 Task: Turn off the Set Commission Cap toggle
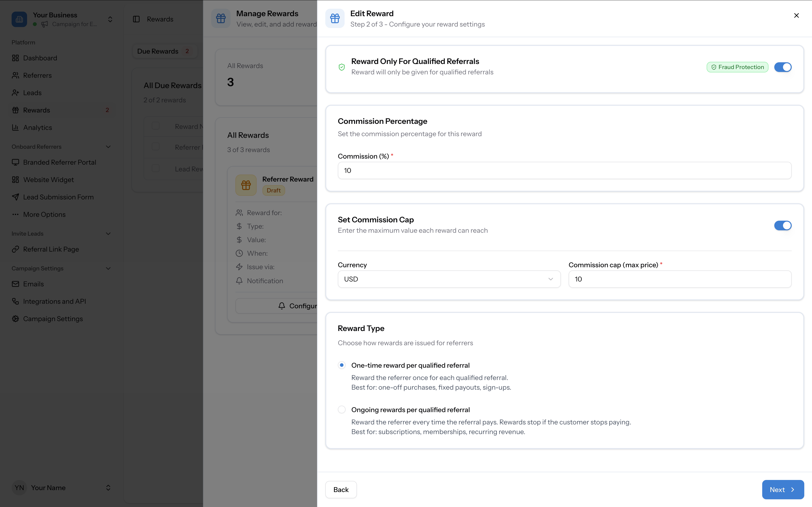click(783, 225)
